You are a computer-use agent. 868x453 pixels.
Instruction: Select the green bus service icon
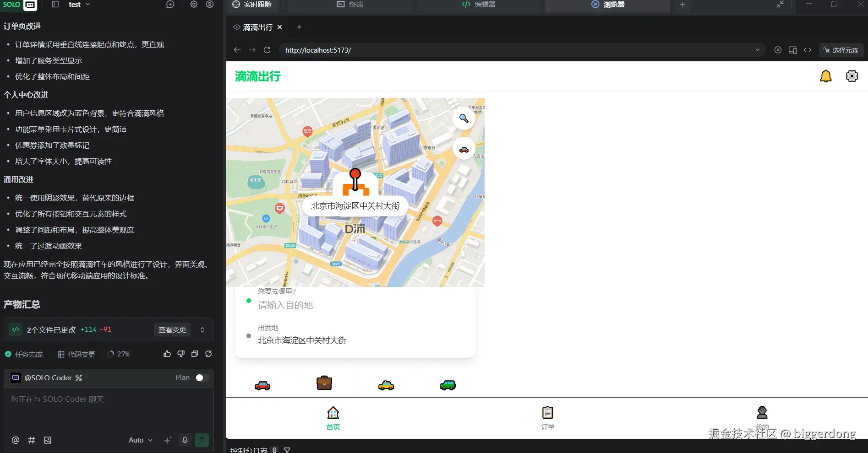[448, 385]
